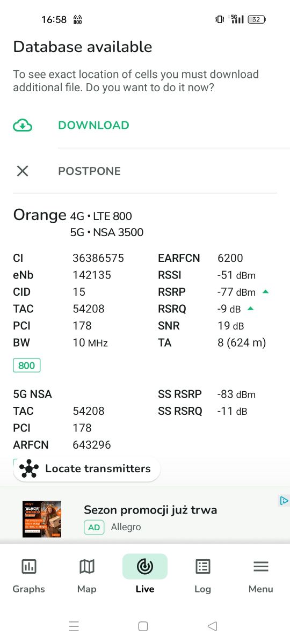
Task: Tap the Orange operator name
Action: [x=40, y=215]
